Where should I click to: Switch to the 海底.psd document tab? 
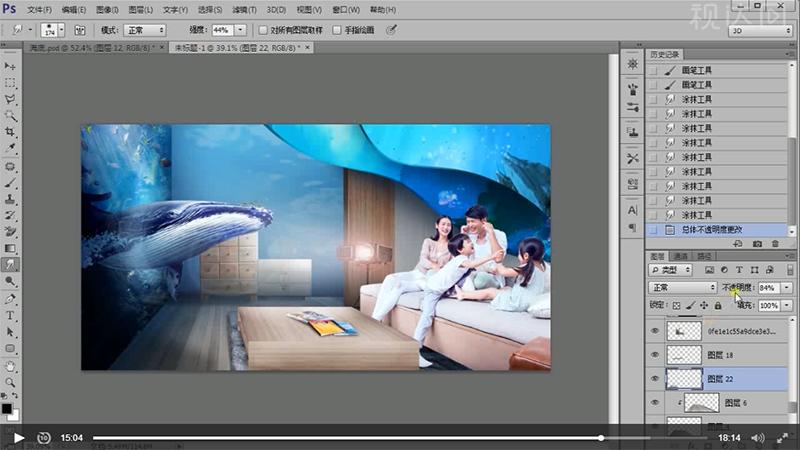(85, 47)
